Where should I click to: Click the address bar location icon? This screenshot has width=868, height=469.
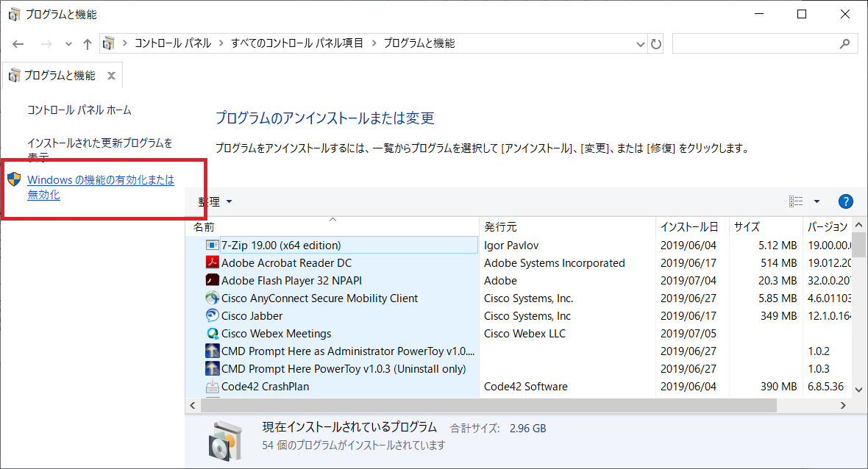coord(109,43)
